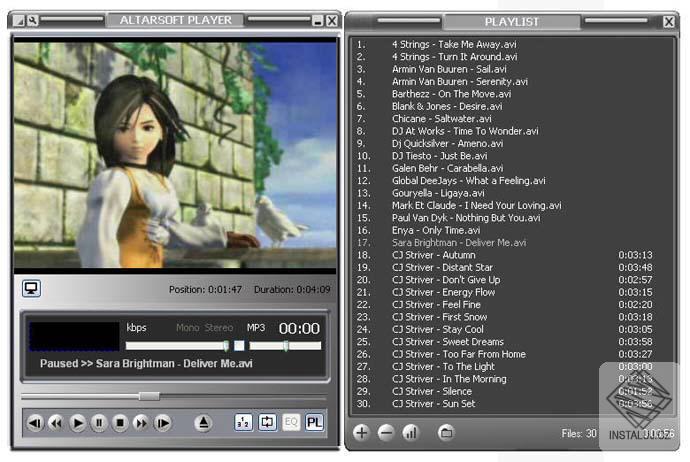The height and width of the screenshot is (462, 690).
Task: Click the seek position slider thumb
Action: pyautogui.click(x=149, y=396)
